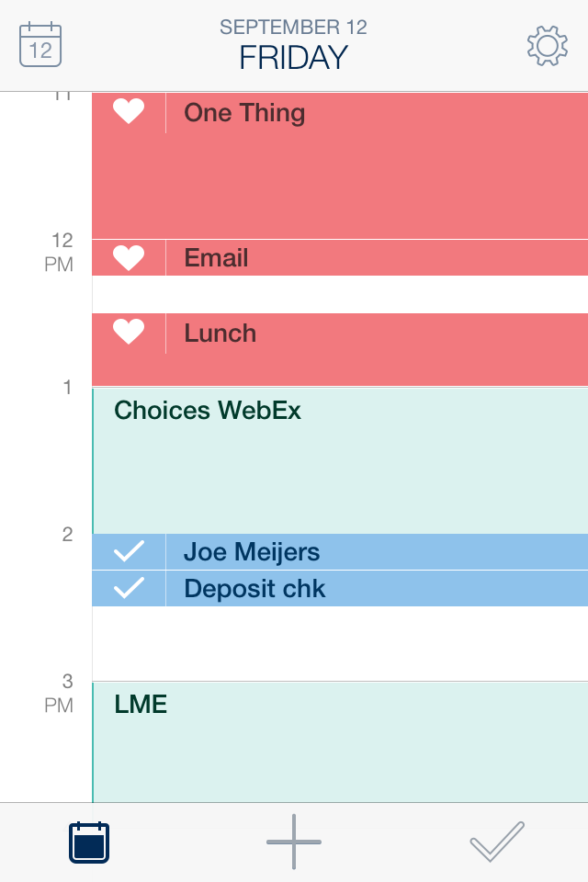Tap the FRIDAY header title
Viewport: 588px width, 882px height.
(293, 58)
